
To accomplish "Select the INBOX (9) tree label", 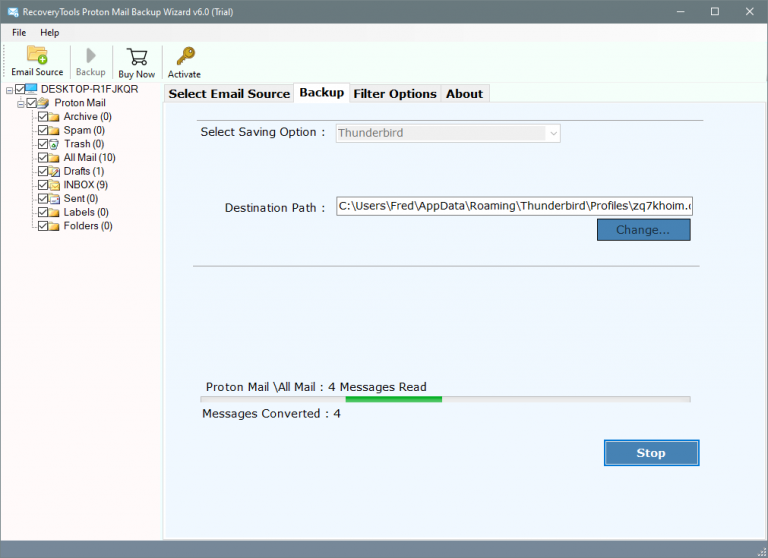I will (86, 185).
